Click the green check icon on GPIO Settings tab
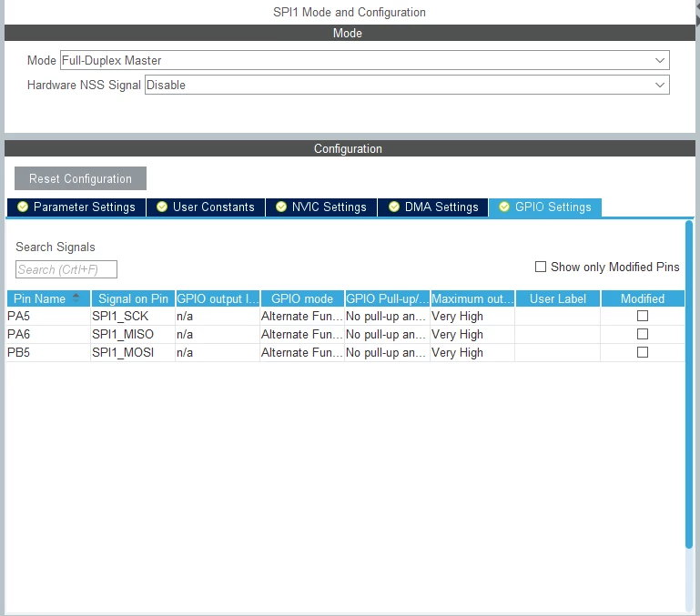 504,207
